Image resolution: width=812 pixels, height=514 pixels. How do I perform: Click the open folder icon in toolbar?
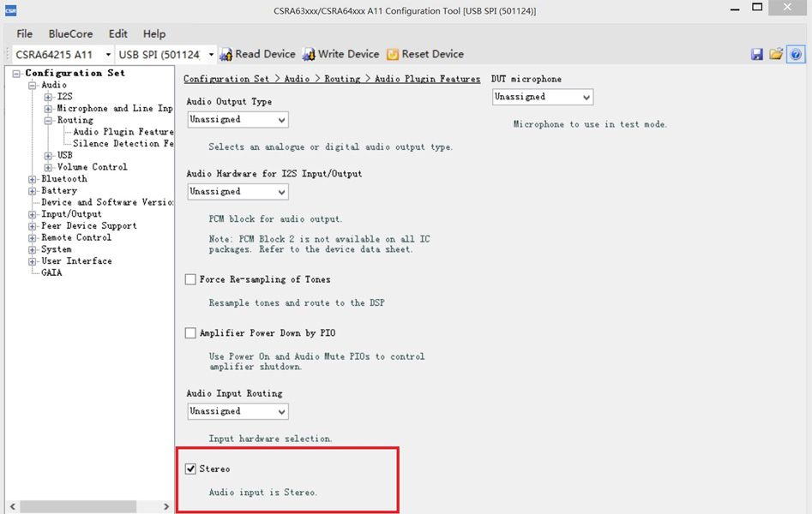[776, 54]
